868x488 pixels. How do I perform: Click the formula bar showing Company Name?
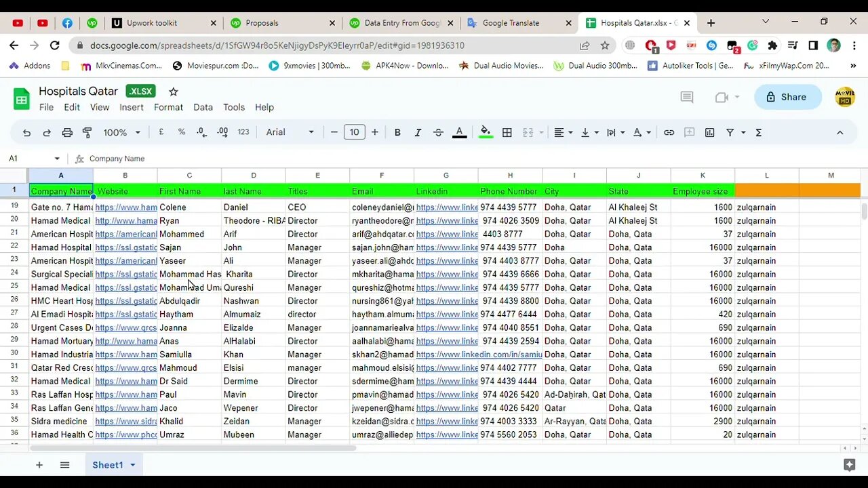(475, 159)
